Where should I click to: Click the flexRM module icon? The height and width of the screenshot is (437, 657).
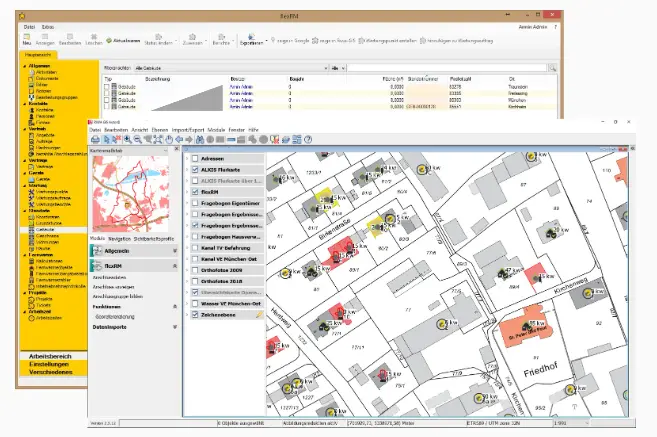click(x=98, y=268)
